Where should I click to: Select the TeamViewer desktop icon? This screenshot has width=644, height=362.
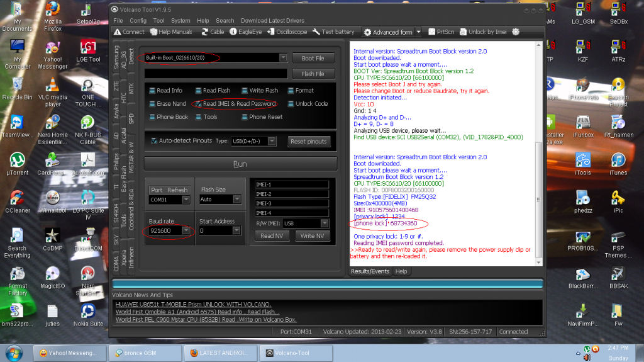[17, 127]
